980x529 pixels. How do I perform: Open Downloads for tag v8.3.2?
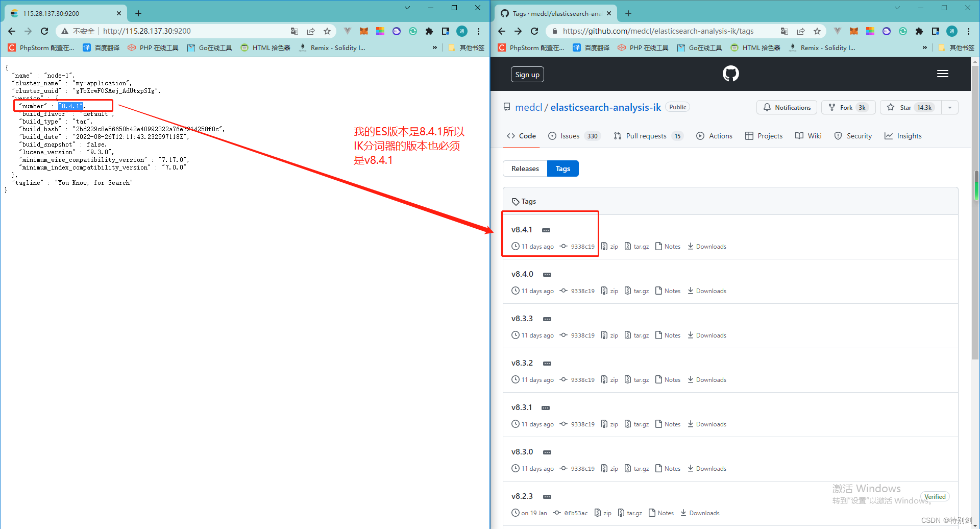pyautogui.click(x=706, y=380)
